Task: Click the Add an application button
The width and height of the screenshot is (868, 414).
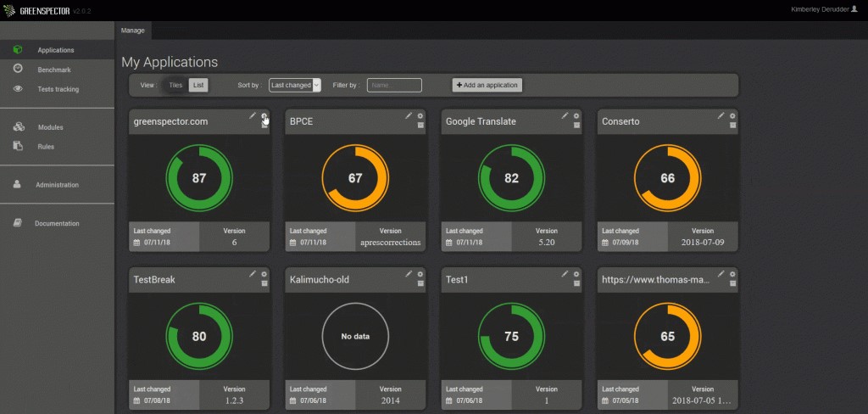Action: (487, 86)
